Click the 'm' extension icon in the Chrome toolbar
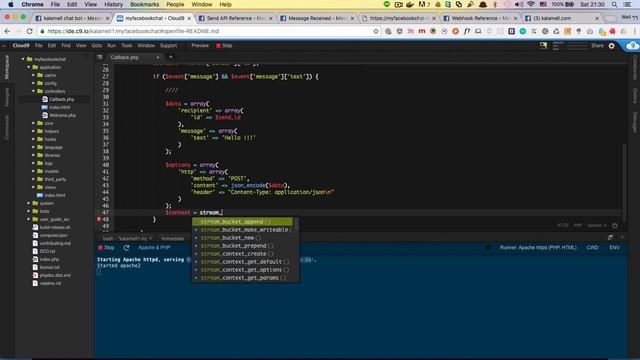This screenshot has height=360, width=640. point(422,31)
